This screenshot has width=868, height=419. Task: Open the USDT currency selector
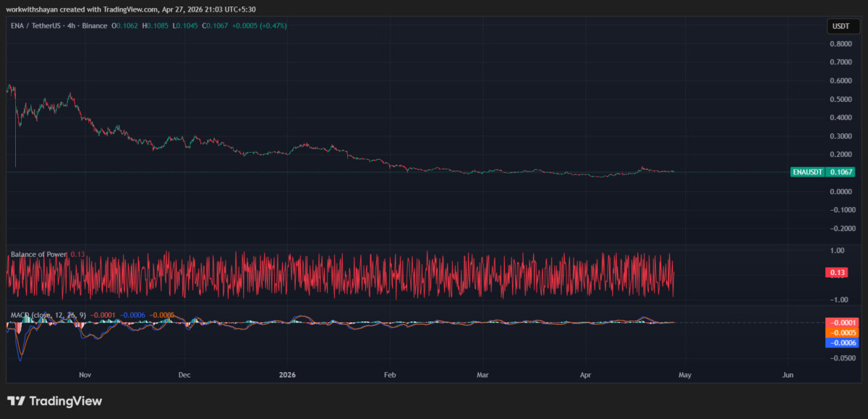841,27
